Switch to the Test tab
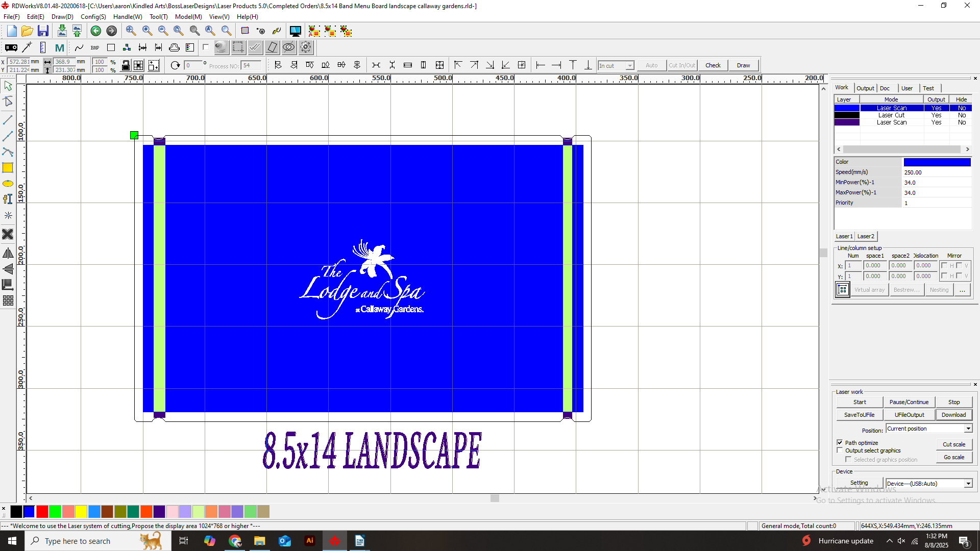The image size is (980, 551). 928,88
